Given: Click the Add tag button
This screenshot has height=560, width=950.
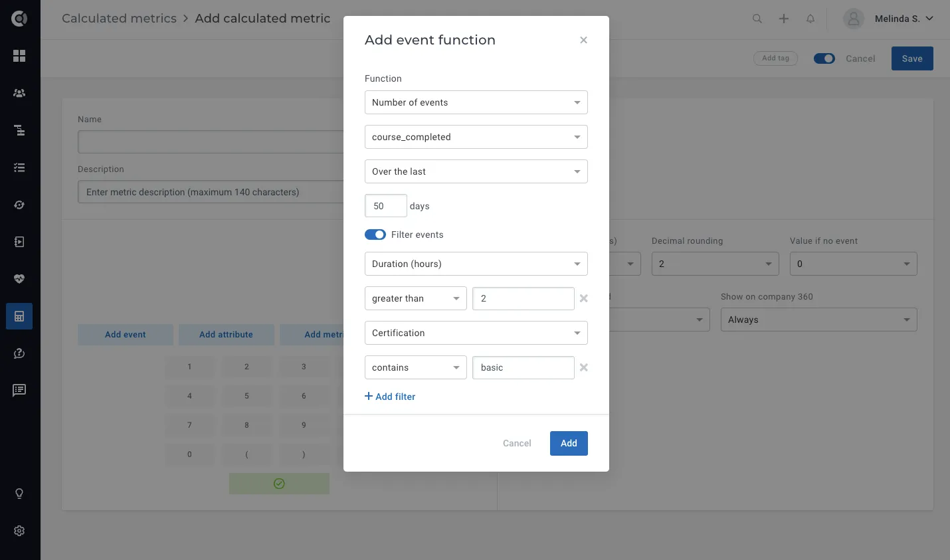Looking at the screenshot, I should coord(775,58).
